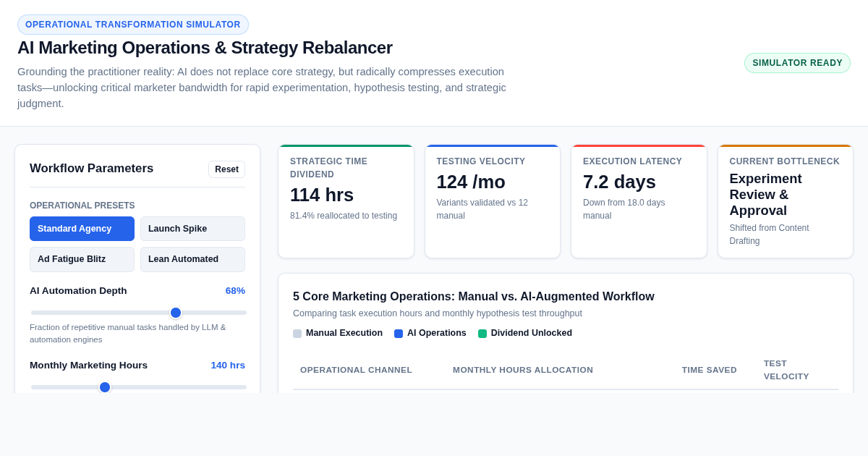Open the Current Bottleneck card
Screen dimensions: 868x456
tap(786, 201)
